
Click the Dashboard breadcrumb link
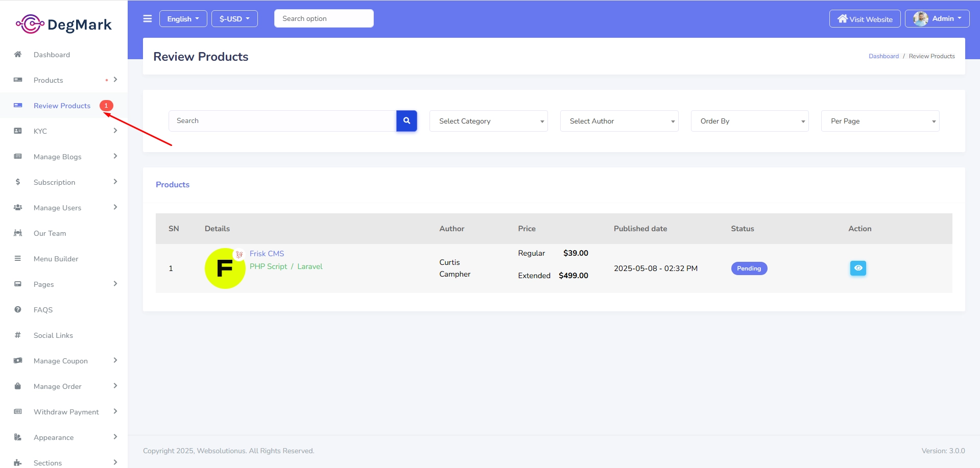pos(883,56)
